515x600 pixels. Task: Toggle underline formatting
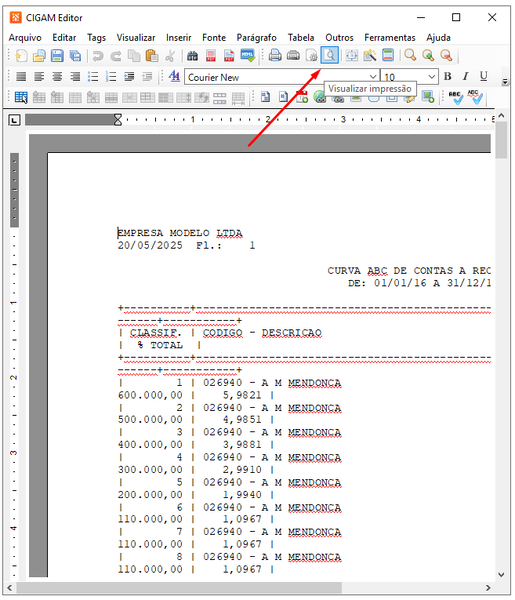(x=484, y=76)
